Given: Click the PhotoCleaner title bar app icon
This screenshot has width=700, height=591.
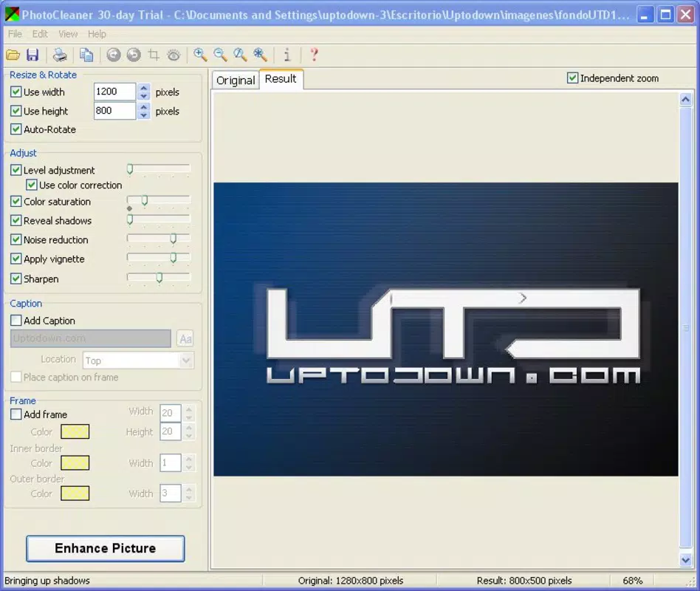Looking at the screenshot, I should tap(12, 14).
